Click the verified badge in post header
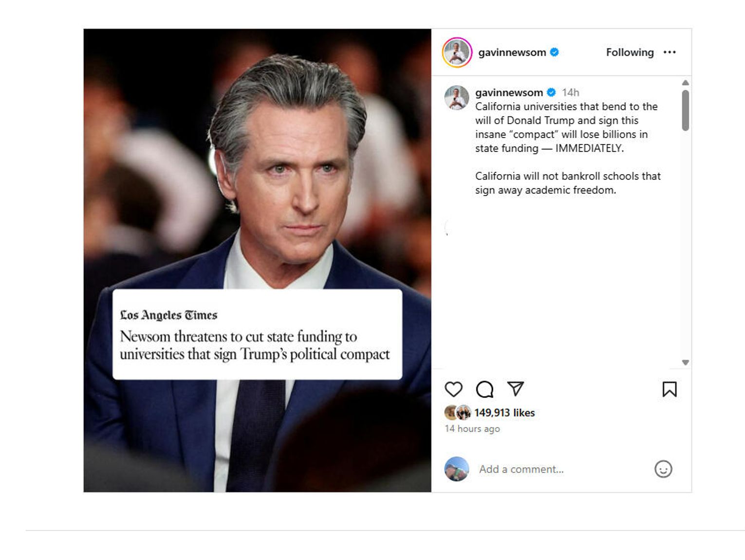This screenshot has width=745, height=560. pyautogui.click(x=554, y=52)
